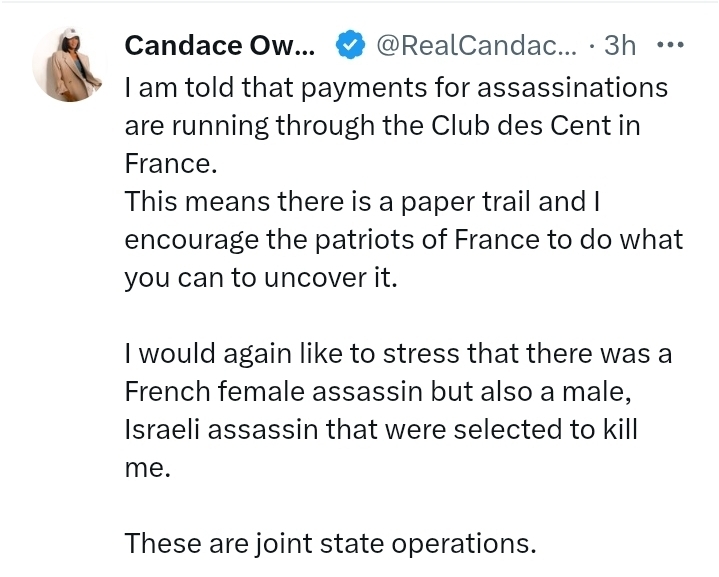Image resolution: width=719 pixels, height=577 pixels.
Task: Open the "Candace Ow..." display name profile
Action: tap(220, 45)
